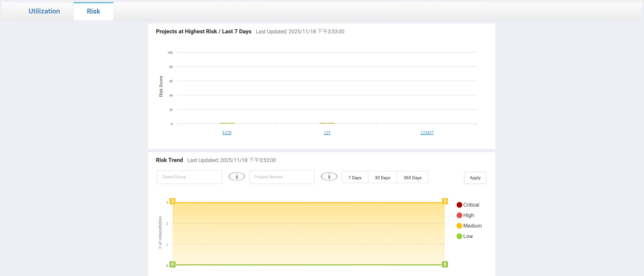Click right green '0' data marker
The image size is (644, 276).
(445, 264)
